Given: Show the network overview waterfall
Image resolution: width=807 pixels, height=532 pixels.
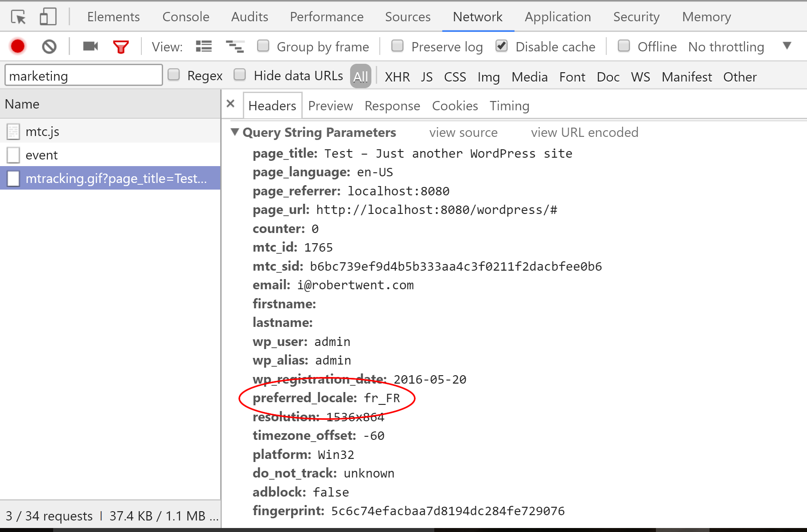Looking at the screenshot, I should click(x=234, y=46).
